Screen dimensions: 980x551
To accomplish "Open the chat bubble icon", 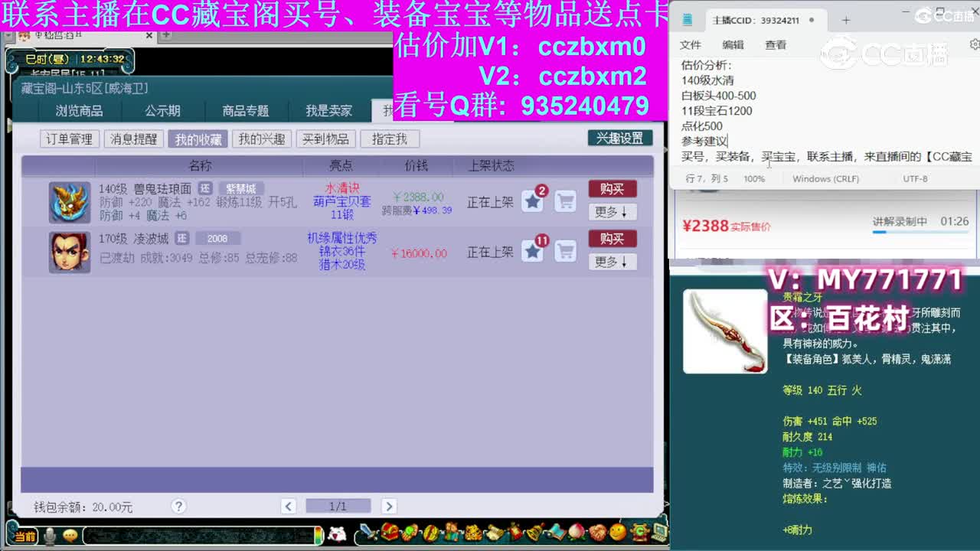I will click(70, 536).
